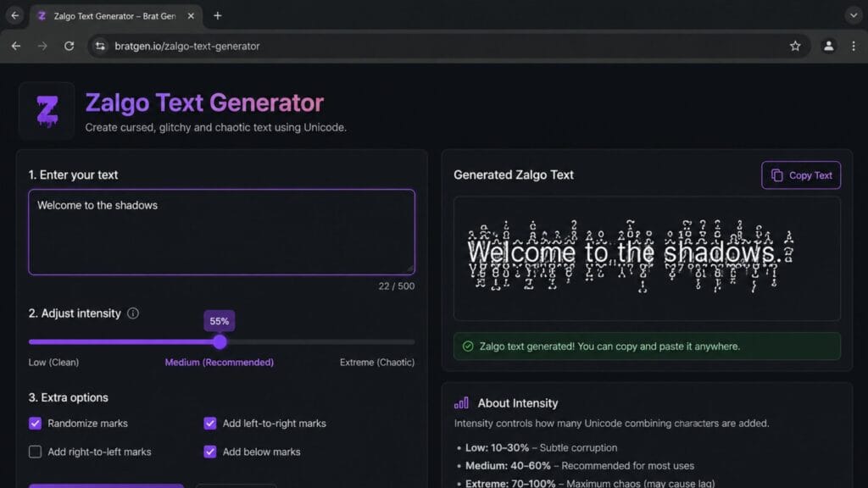Click the 'Generated Zalgo Text' heading

point(513,175)
